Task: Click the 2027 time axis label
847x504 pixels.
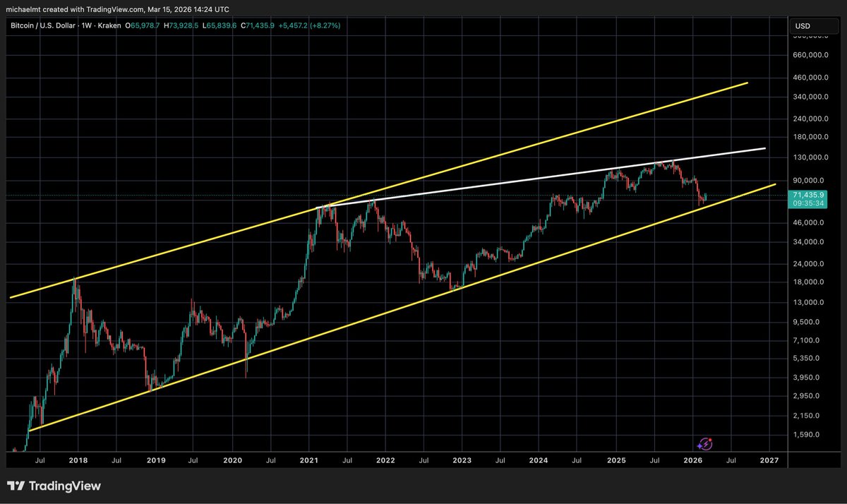Action: (769, 460)
